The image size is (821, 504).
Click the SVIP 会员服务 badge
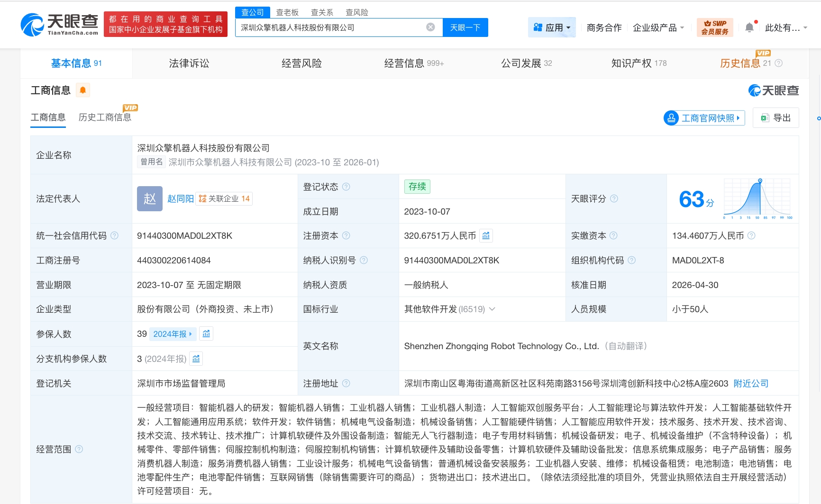tap(715, 27)
